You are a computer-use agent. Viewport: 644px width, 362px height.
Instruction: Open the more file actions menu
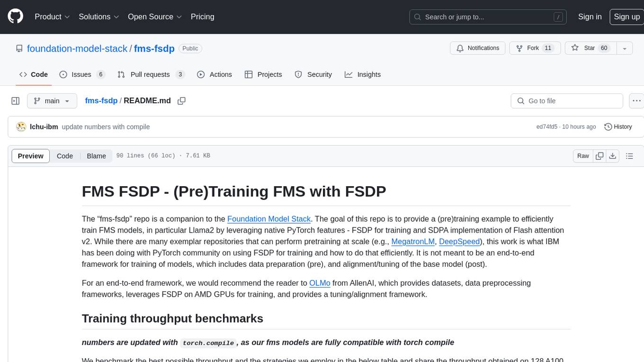click(636, 101)
